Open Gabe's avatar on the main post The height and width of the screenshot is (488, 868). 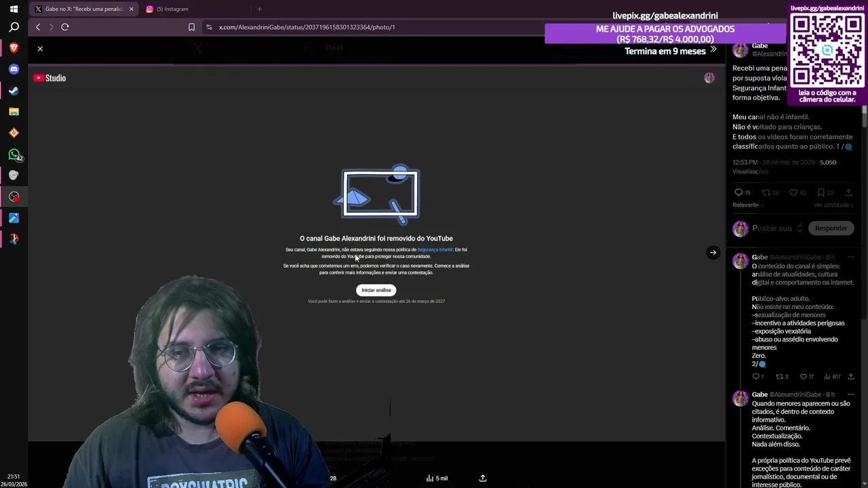(741, 50)
